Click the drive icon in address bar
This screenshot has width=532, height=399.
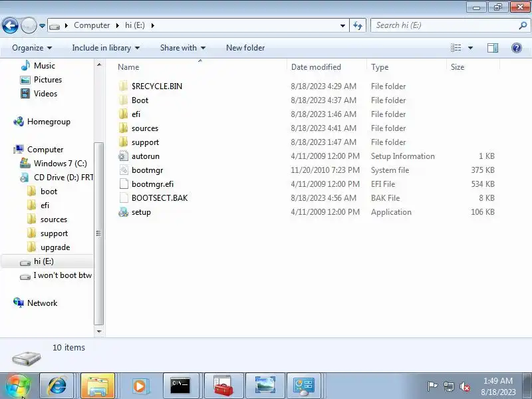(55, 26)
